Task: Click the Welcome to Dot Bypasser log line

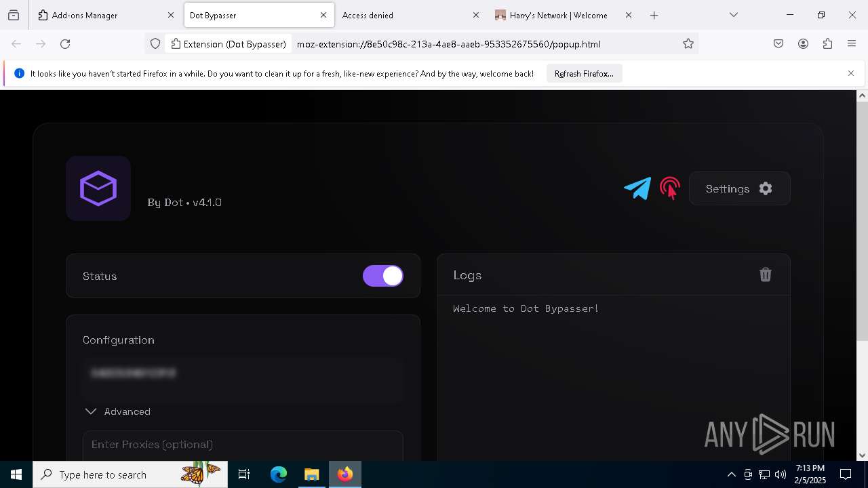Action: point(526,308)
